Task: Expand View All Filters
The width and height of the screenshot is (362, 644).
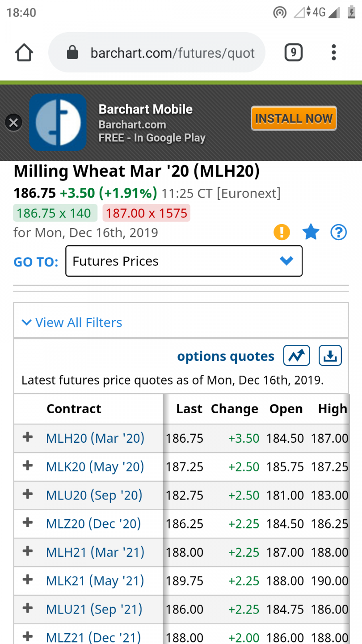Action: (x=72, y=322)
